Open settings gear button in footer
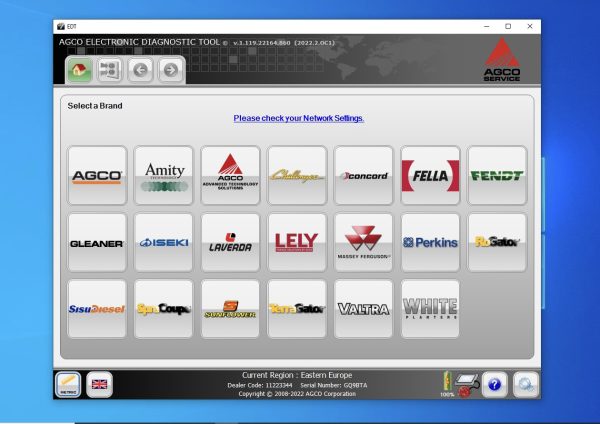Screen dimensions: 600x424 (x=526, y=384)
